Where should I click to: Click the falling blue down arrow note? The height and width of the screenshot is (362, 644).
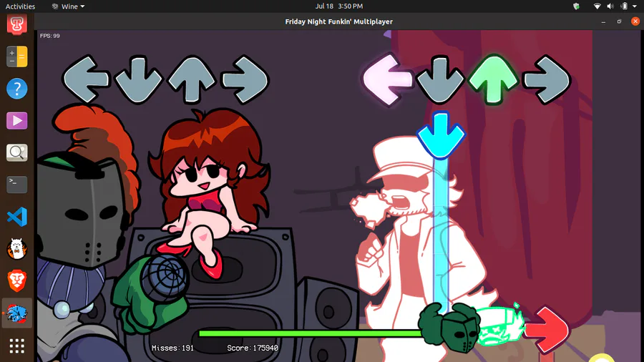click(x=441, y=135)
